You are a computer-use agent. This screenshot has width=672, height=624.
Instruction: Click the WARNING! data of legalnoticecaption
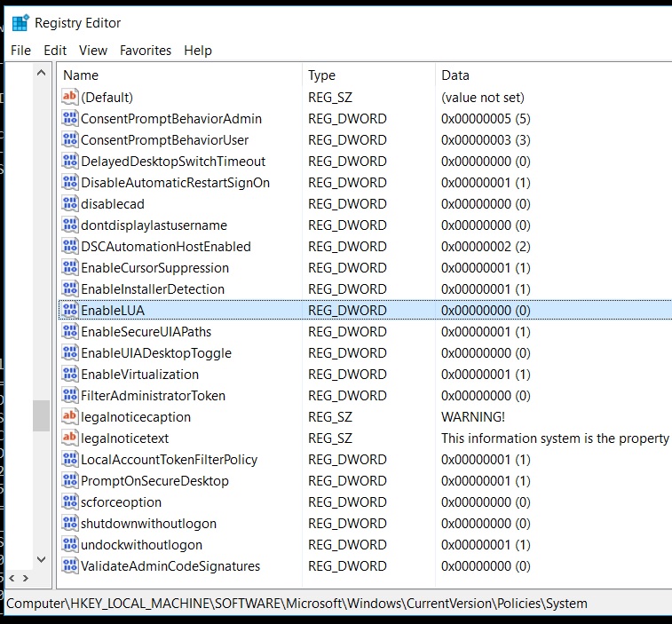[473, 417]
